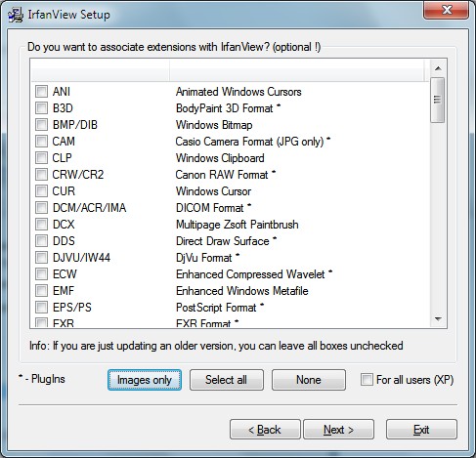Click the Images only button
This screenshot has height=458, width=476.
coord(145,380)
